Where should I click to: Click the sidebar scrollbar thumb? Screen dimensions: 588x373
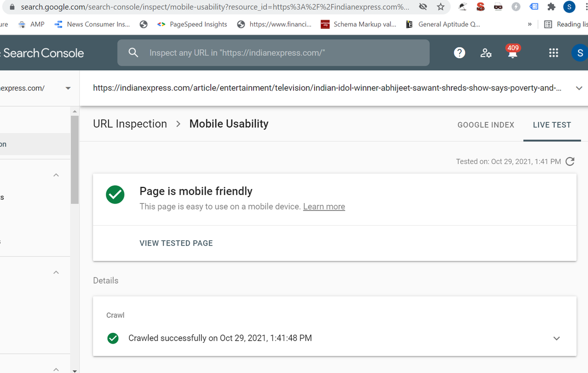pos(74,160)
